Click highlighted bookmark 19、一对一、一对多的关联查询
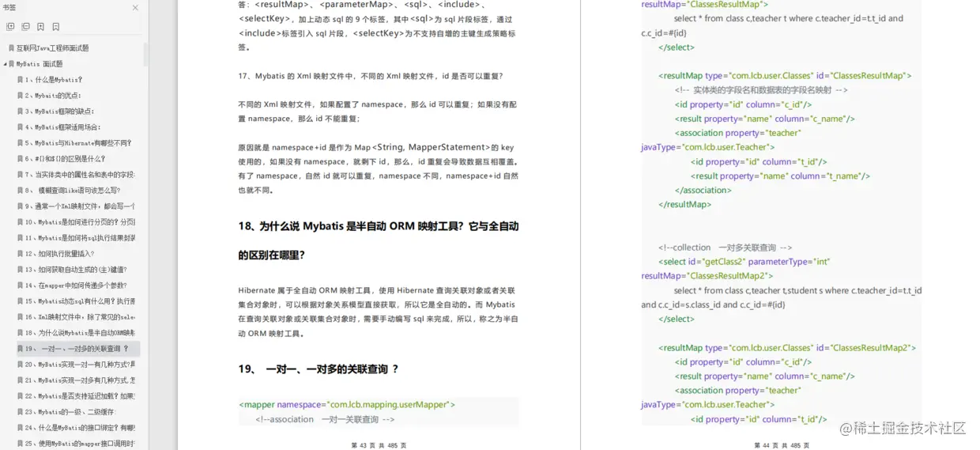The width and height of the screenshot is (980, 450). [x=77, y=349]
